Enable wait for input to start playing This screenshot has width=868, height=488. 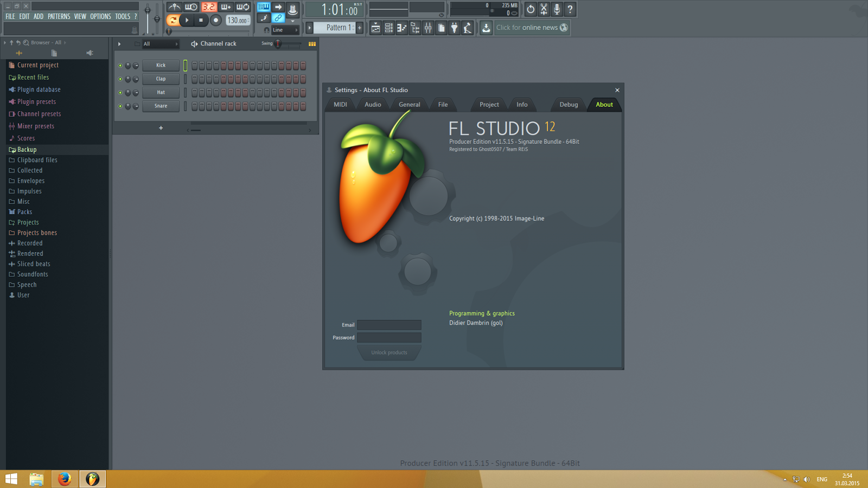[192, 7]
